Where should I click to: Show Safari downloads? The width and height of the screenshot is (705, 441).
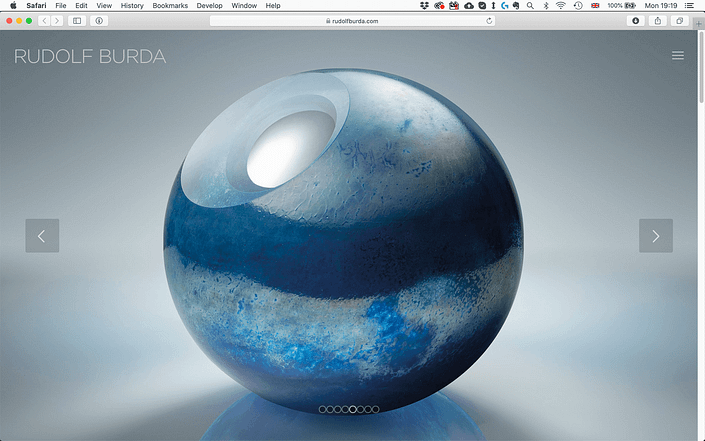point(635,21)
